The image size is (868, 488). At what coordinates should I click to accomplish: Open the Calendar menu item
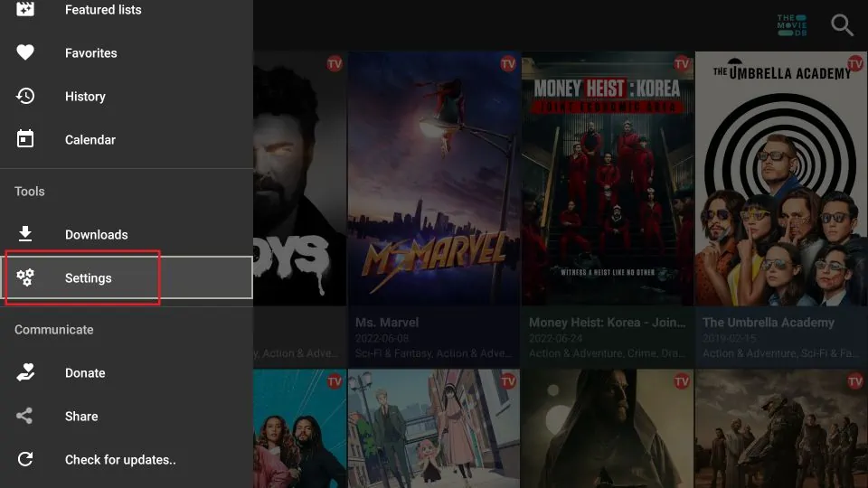(127, 139)
